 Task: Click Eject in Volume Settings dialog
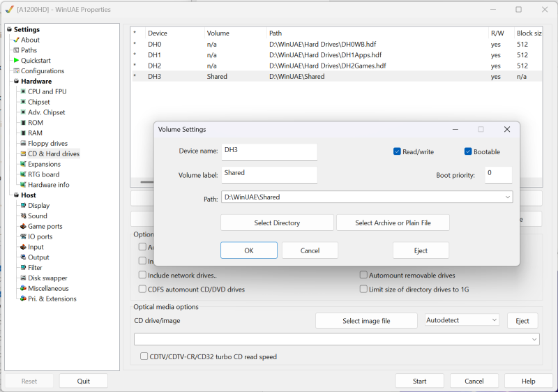pyautogui.click(x=421, y=250)
